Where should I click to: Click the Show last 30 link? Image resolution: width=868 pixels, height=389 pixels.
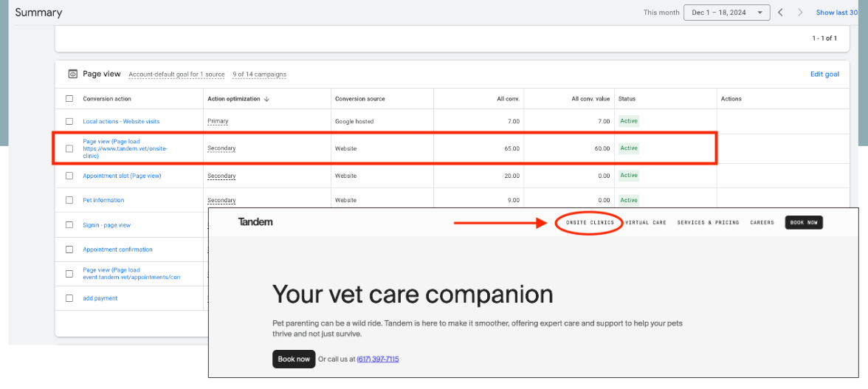click(x=836, y=13)
